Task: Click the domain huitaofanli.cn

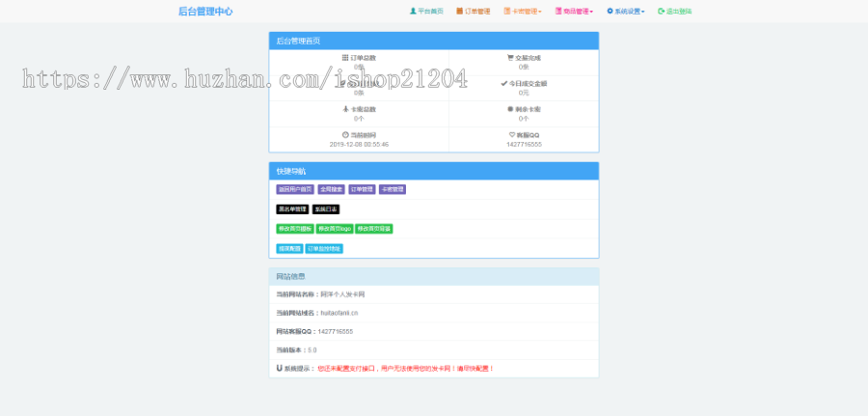Action: pyautogui.click(x=339, y=313)
